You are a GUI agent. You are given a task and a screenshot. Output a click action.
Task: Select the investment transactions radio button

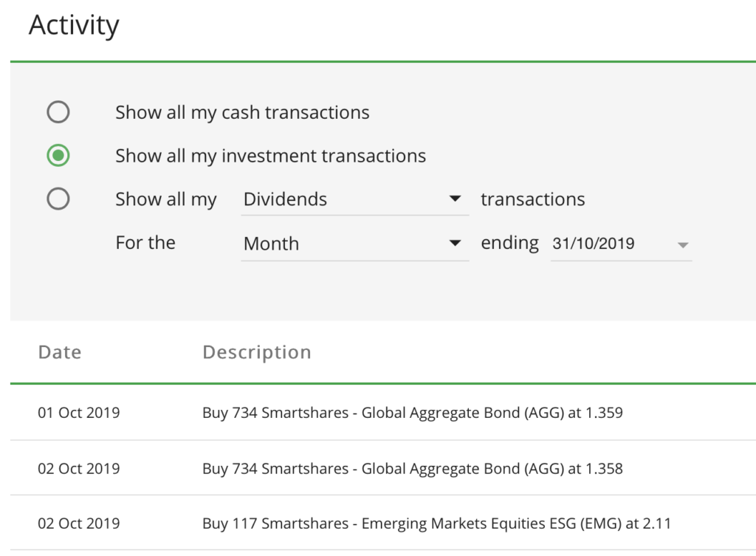pos(58,156)
